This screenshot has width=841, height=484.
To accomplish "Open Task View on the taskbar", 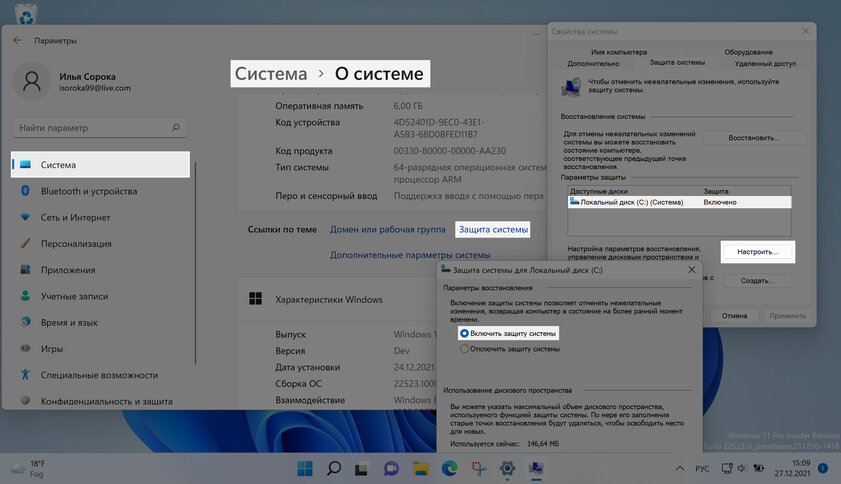I will point(362,469).
